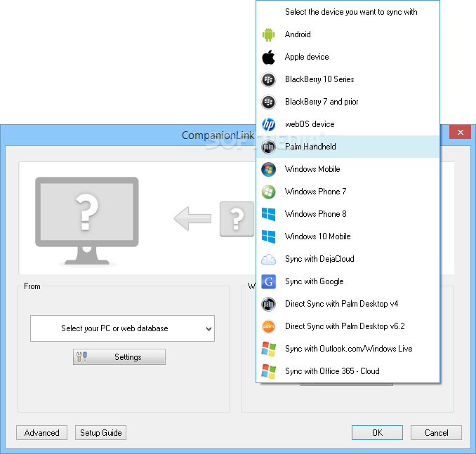Select Windows Phone 7 option
476x454 pixels.
tap(348, 192)
